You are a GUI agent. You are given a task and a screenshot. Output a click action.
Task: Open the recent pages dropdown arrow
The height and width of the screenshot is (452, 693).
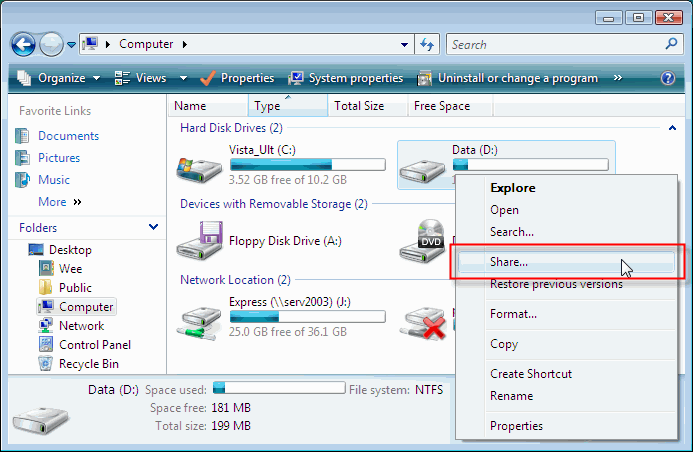click(72, 45)
